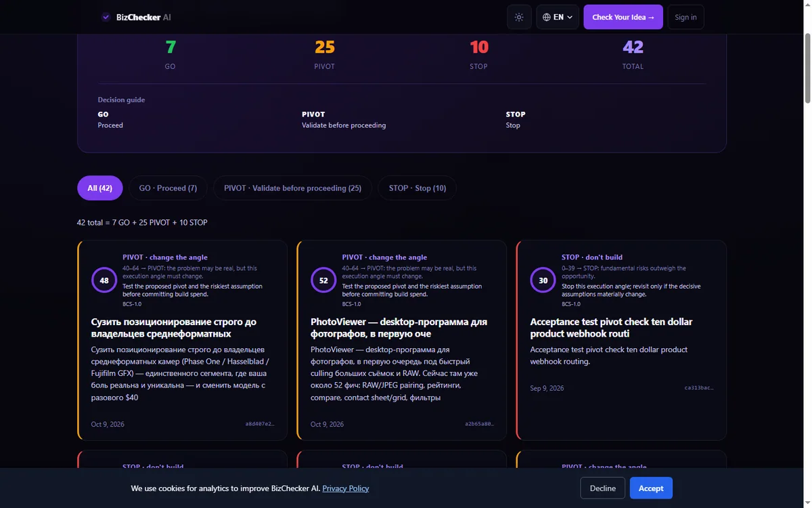Open the EN language dropdown
The image size is (812, 508).
[x=558, y=17]
